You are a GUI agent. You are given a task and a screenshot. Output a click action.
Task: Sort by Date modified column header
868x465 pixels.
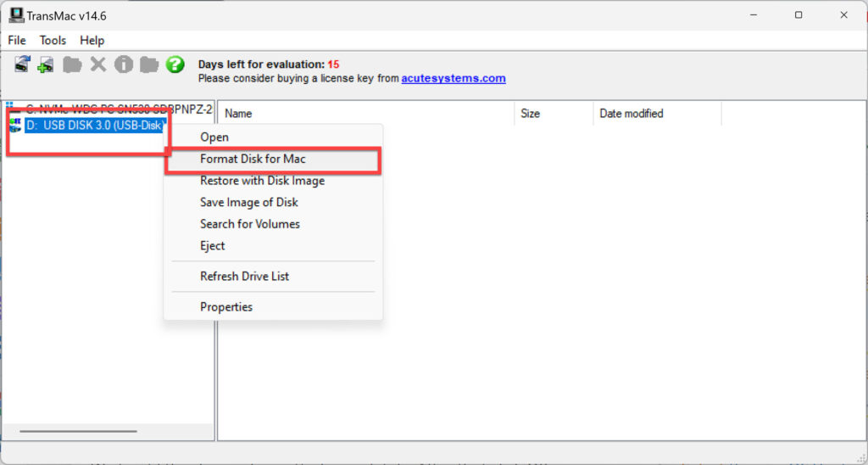click(x=657, y=113)
